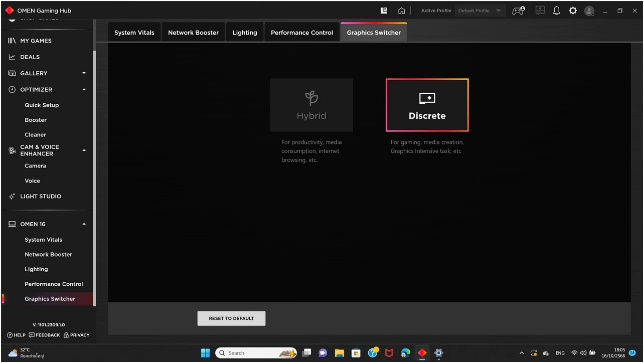Select Graphics Switcher in the sidebar
644x363 pixels.
pos(50,299)
